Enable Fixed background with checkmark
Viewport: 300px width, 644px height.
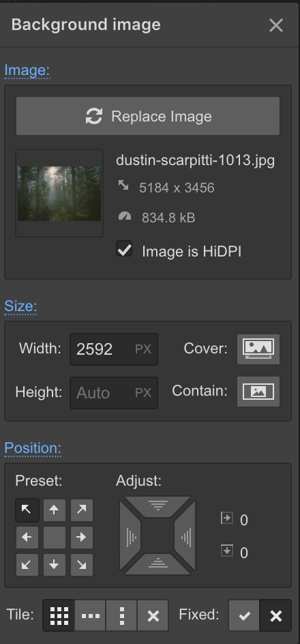click(244, 615)
